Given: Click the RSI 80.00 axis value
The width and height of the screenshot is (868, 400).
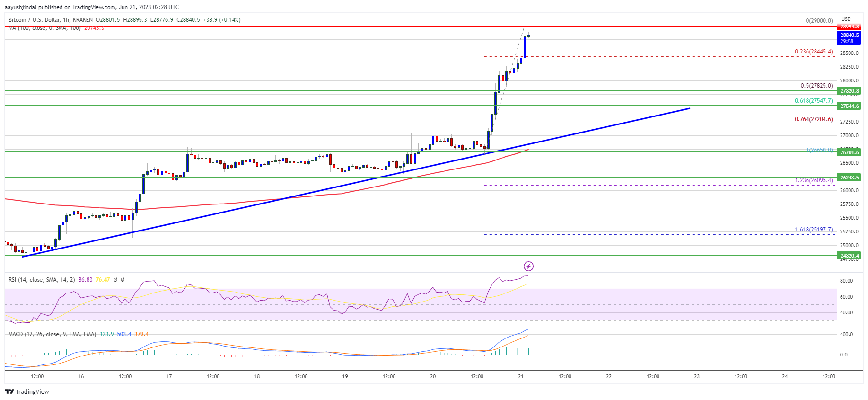Looking at the screenshot, I should tap(846, 281).
